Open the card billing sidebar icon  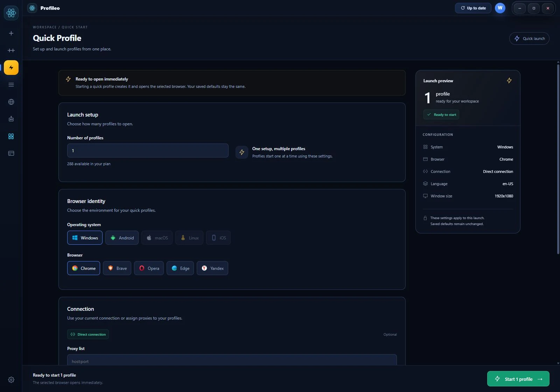pyautogui.click(x=11, y=153)
